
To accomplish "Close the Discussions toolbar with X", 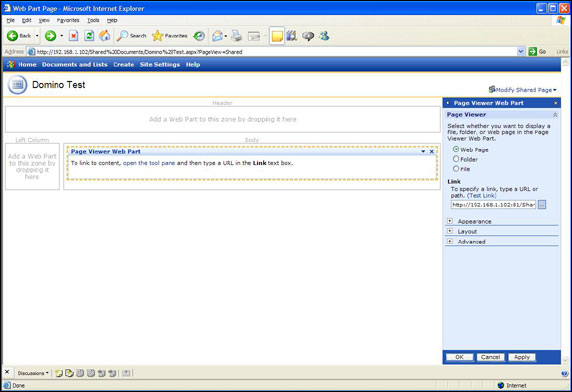I will [7, 372].
